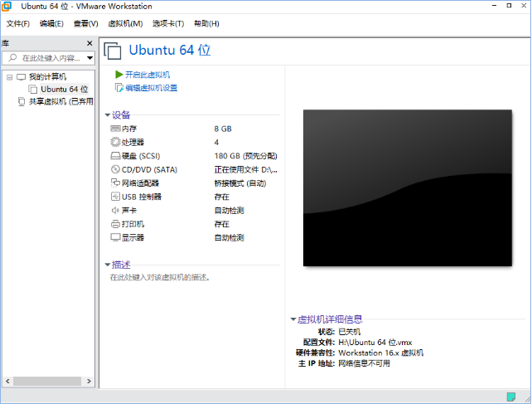
Task: Click the 打印机 printer icon
Action: click(x=115, y=224)
